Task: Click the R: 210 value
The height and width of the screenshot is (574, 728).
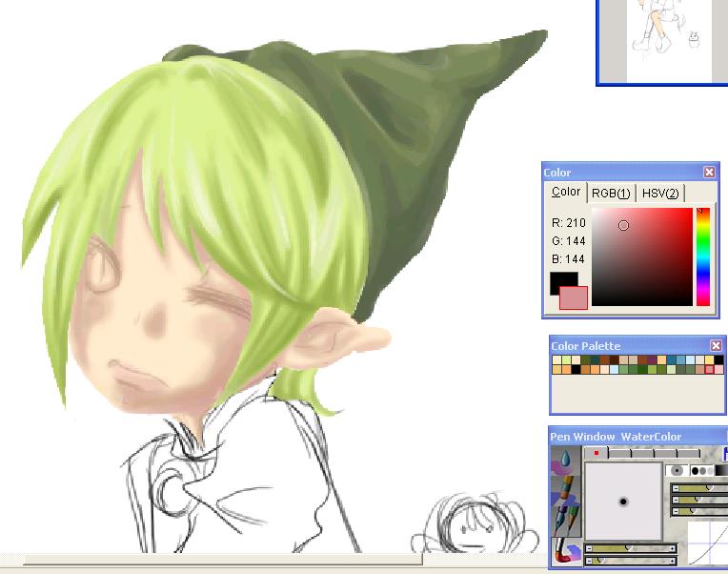Action: (x=569, y=223)
